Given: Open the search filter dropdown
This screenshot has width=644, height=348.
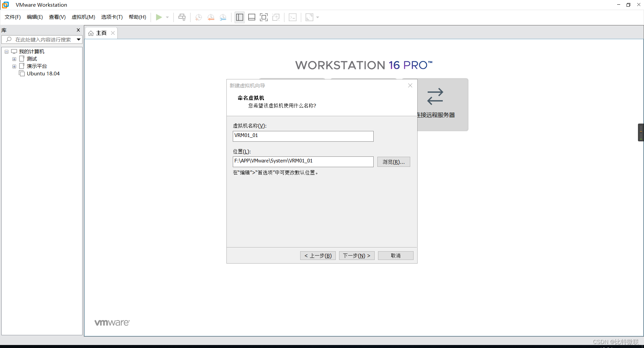Looking at the screenshot, I should pos(78,40).
